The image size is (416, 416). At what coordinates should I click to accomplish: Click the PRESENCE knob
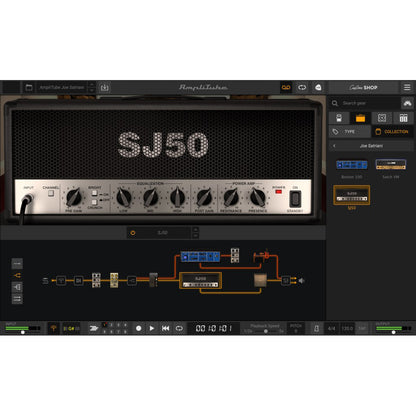click(258, 197)
